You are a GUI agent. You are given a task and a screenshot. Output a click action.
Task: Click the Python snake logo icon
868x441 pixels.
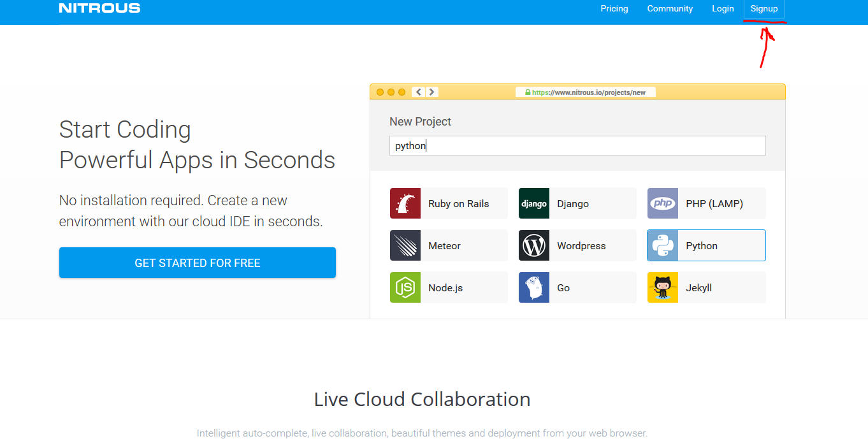point(663,245)
